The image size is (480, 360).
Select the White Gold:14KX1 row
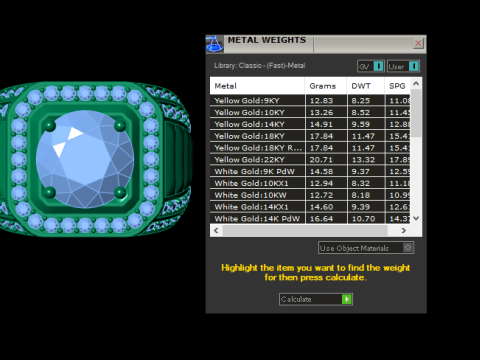pos(310,207)
